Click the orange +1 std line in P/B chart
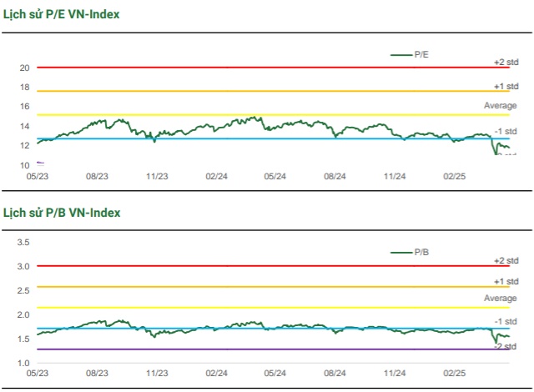 click(x=250, y=287)
